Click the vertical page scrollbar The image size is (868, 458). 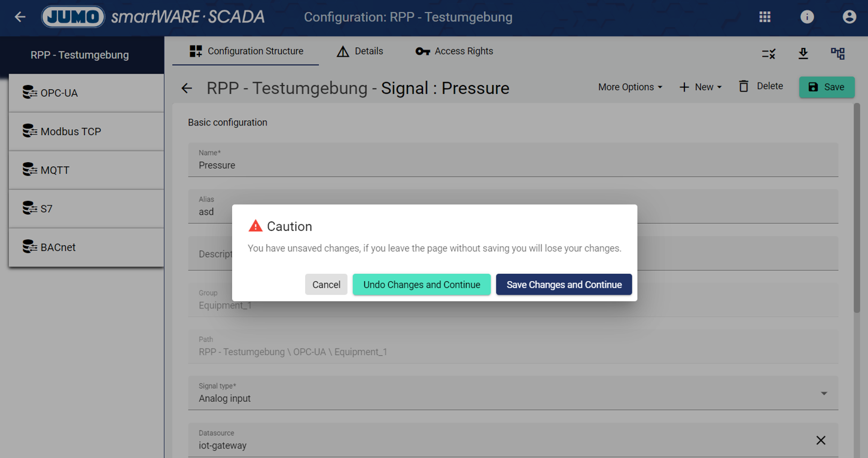click(x=857, y=209)
